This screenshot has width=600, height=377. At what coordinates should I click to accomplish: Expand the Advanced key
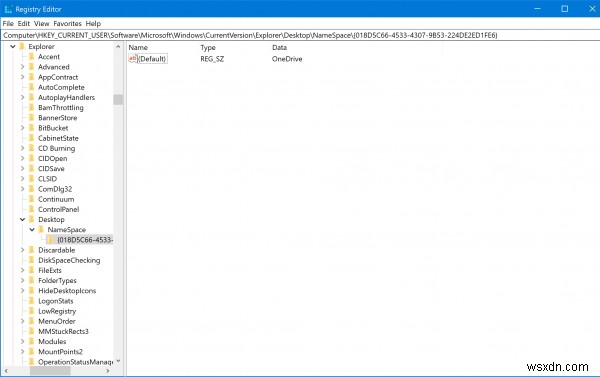click(x=22, y=67)
